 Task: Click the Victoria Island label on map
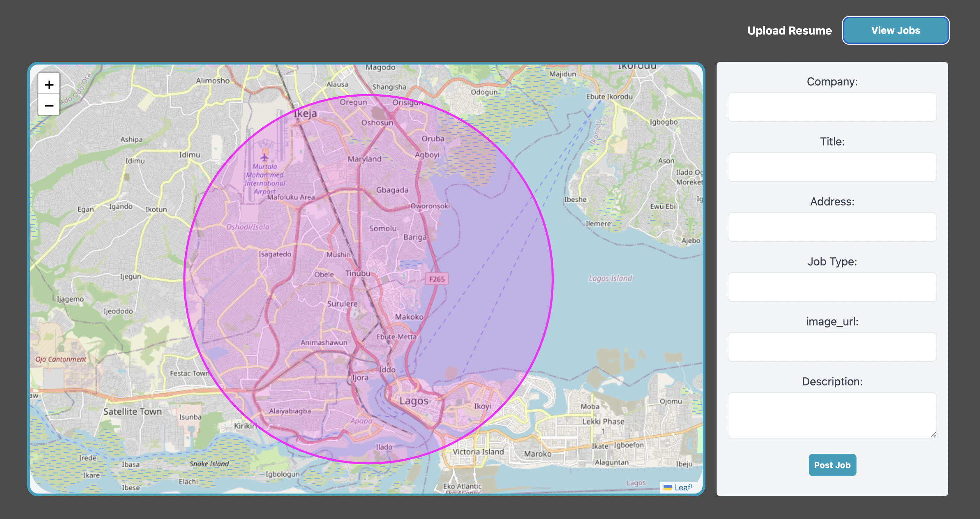pyautogui.click(x=478, y=452)
